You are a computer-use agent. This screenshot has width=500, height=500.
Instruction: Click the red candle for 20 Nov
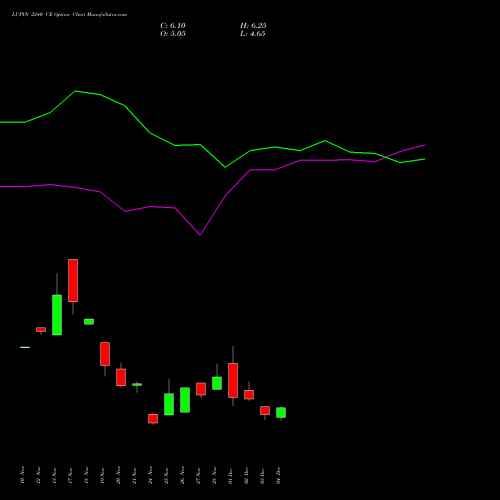point(121,377)
